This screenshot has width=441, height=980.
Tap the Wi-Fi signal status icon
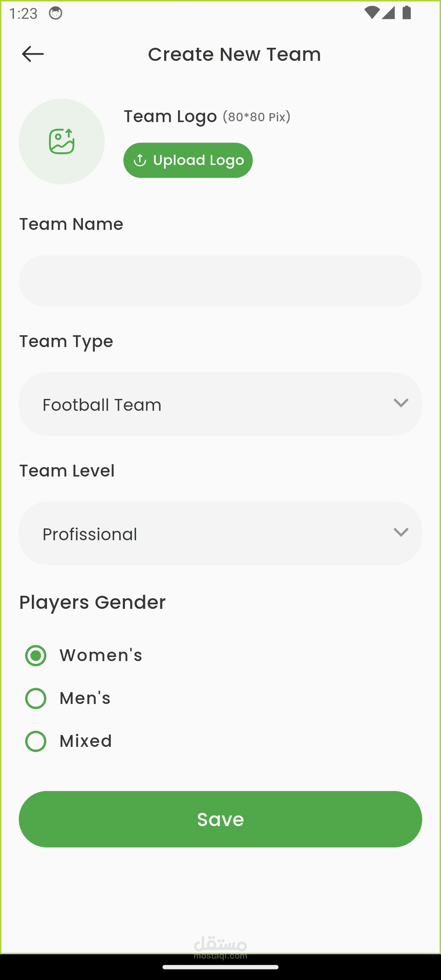click(x=371, y=13)
